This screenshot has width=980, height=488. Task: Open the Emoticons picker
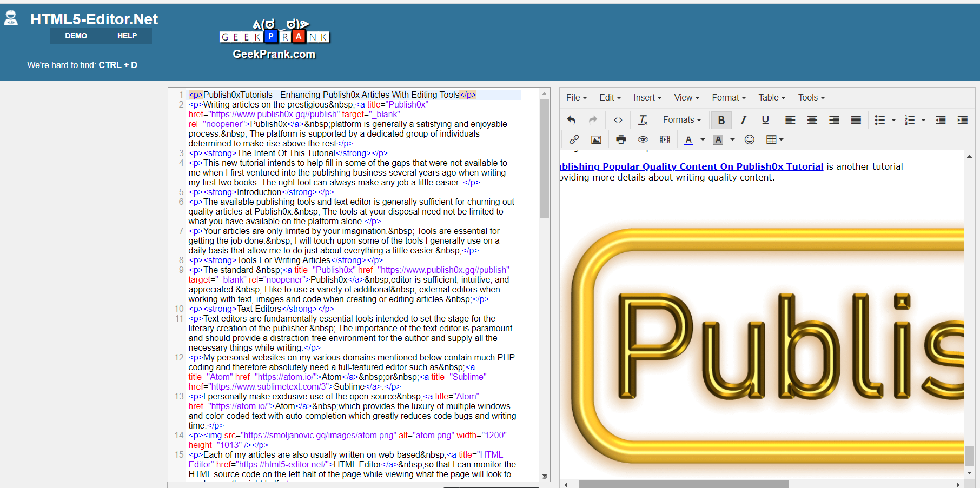750,139
